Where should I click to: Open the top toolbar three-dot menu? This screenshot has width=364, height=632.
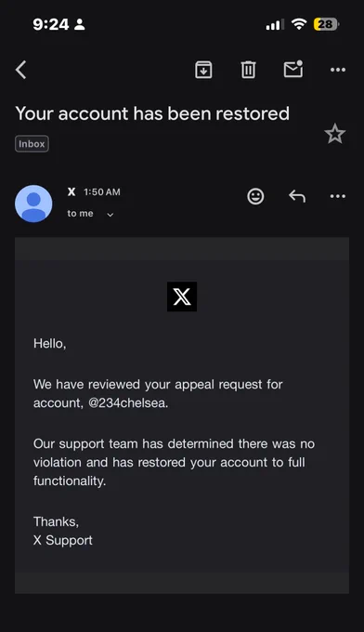click(338, 70)
